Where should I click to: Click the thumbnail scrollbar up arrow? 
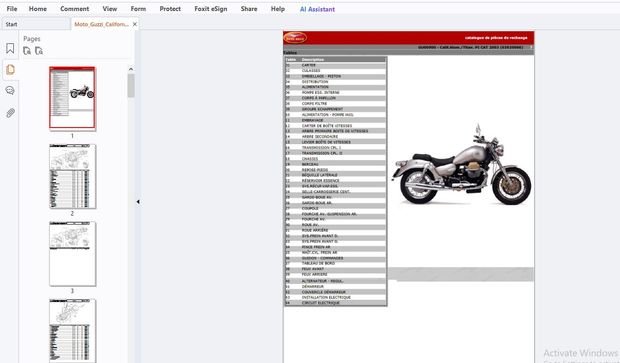pyautogui.click(x=131, y=69)
